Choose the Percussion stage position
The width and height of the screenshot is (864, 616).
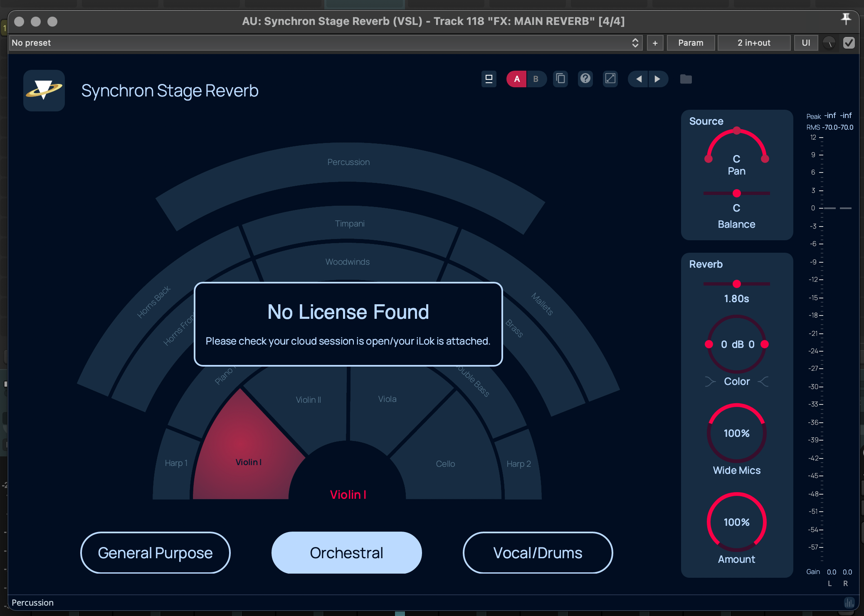click(x=348, y=162)
